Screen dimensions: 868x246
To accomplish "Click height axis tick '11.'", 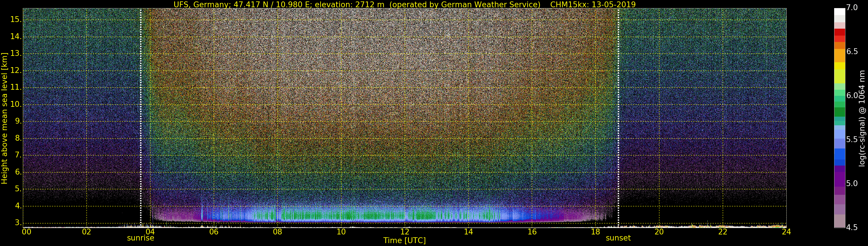I will (16, 88).
